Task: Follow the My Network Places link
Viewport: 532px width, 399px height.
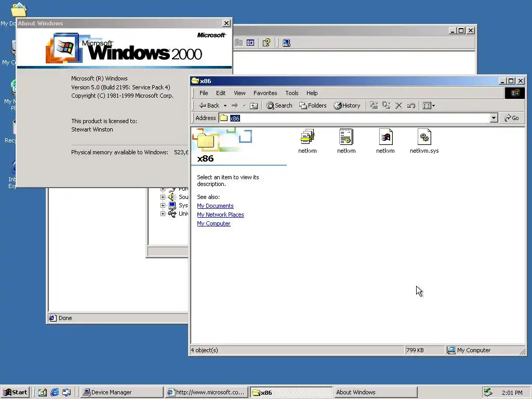Action: 220,215
